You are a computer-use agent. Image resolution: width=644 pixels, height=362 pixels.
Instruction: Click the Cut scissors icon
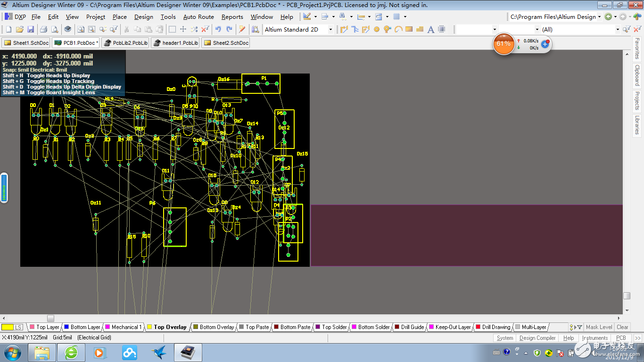click(x=126, y=29)
